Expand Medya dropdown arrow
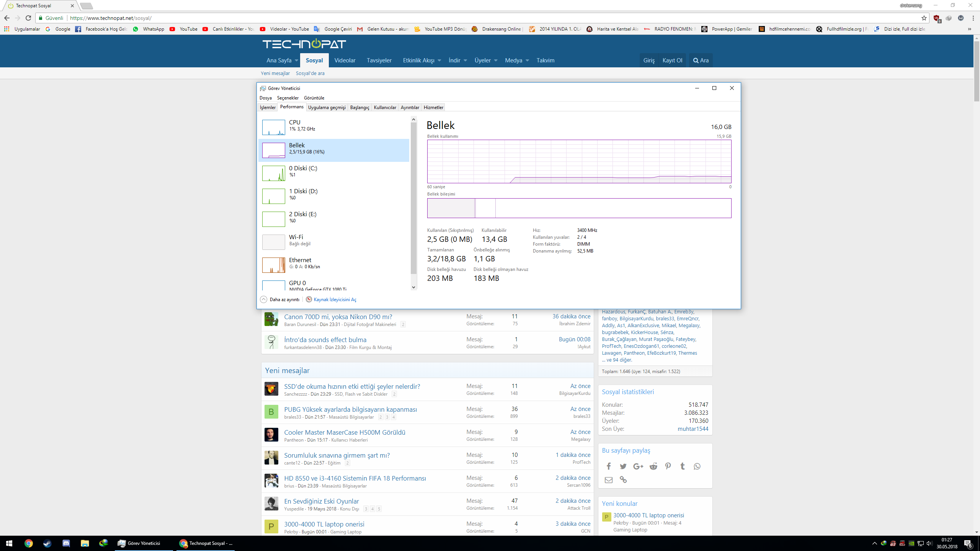This screenshot has width=980, height=551. point(527,60)
